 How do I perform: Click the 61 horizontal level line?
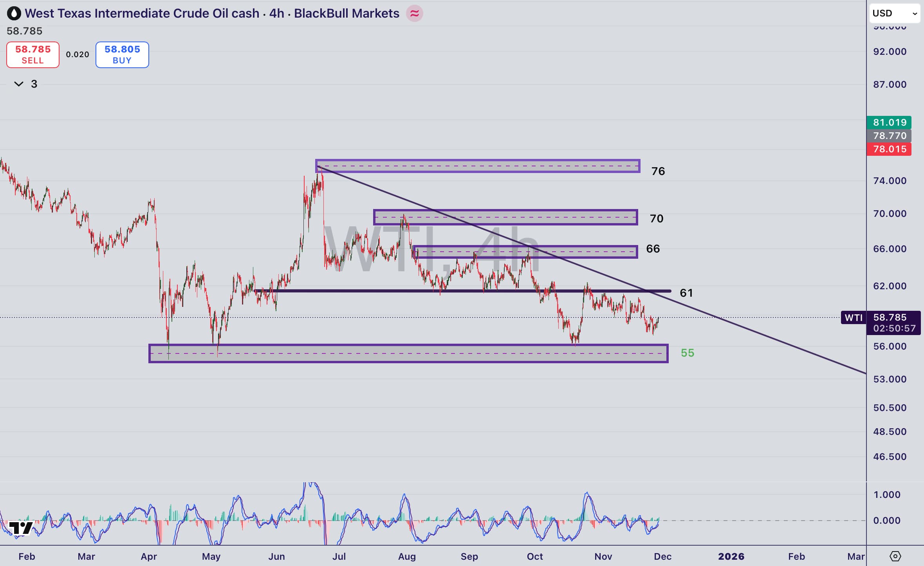(470, 291)
